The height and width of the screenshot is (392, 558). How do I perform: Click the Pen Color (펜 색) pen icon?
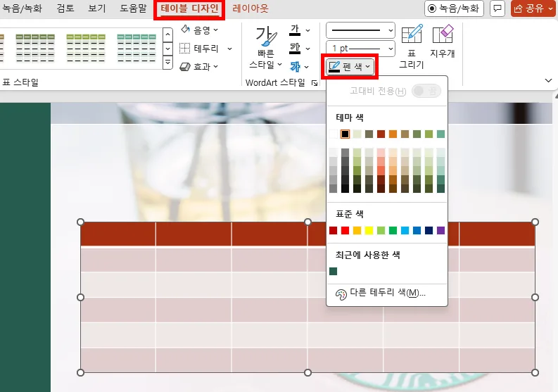click(x=334, y=67)
